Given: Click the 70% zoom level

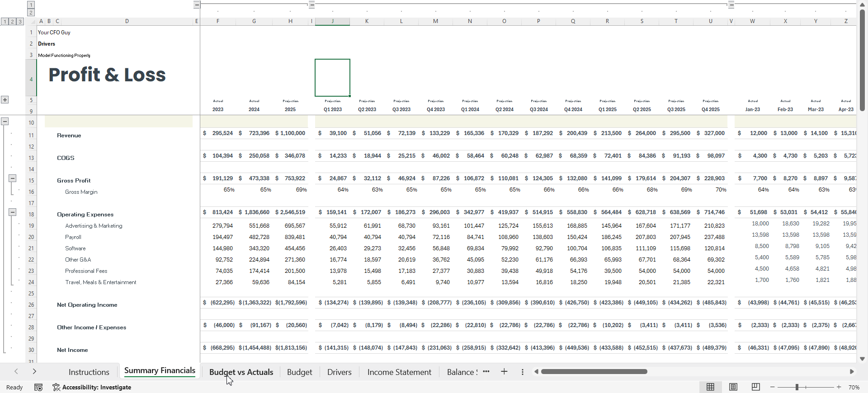Looking at the screenshot, I should [854, 387].
